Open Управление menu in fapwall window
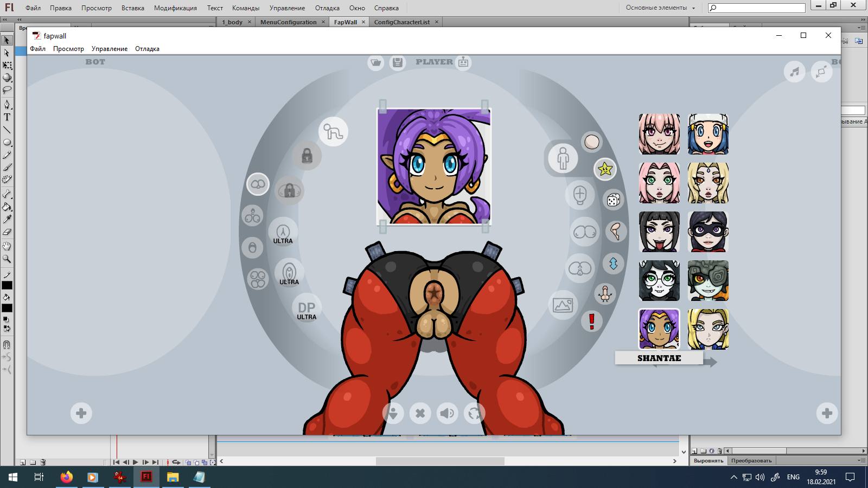Screen dimensions: 868x488 pyautogui.click(x=110, y=49)
